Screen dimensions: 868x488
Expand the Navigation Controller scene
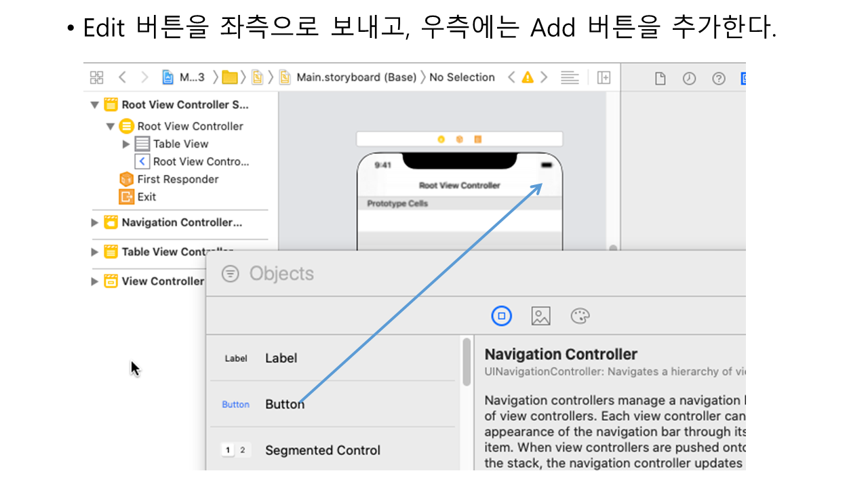point(95,222)
